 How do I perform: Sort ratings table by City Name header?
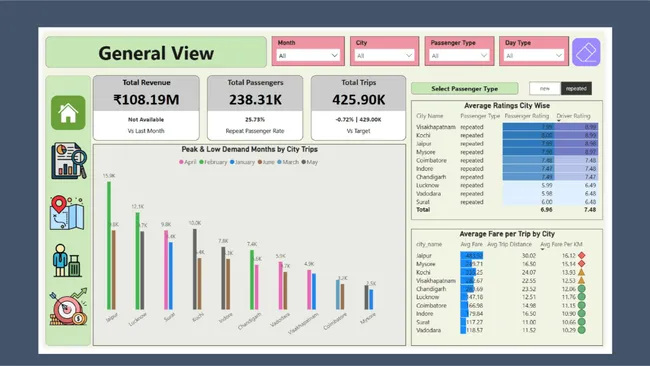point(429,116)
